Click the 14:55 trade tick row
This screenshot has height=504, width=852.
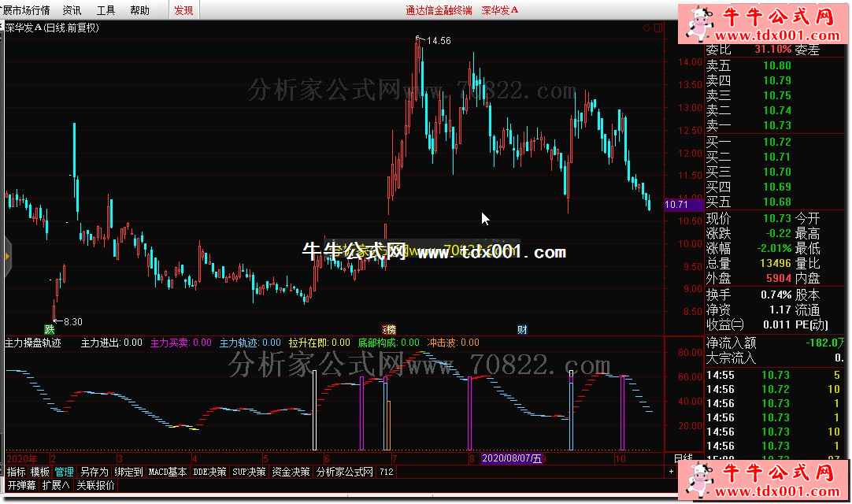[x=774, y=375]
